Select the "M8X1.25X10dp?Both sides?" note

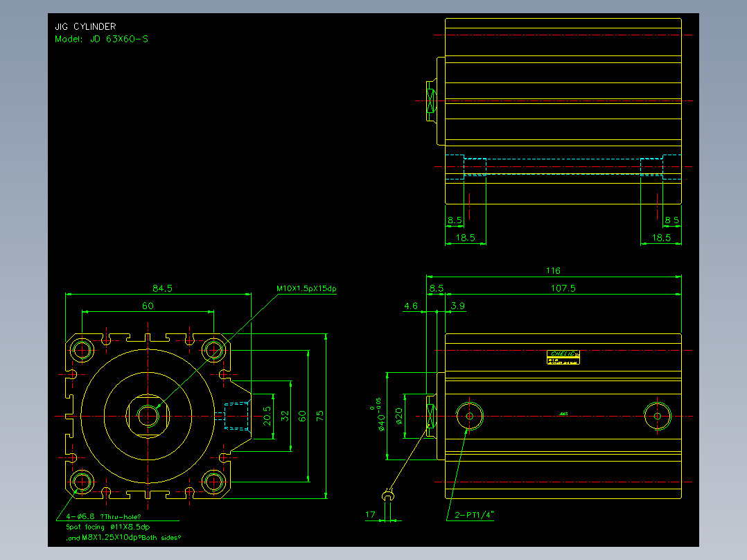click(x=132, y=538)
